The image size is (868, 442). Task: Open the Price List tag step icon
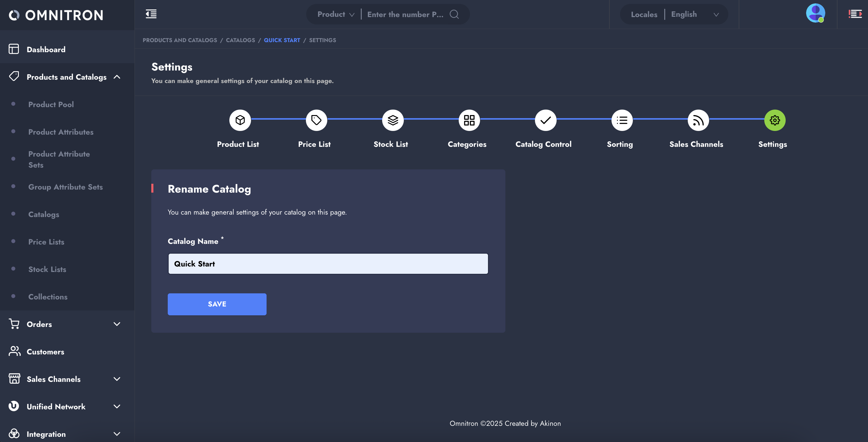316,120
